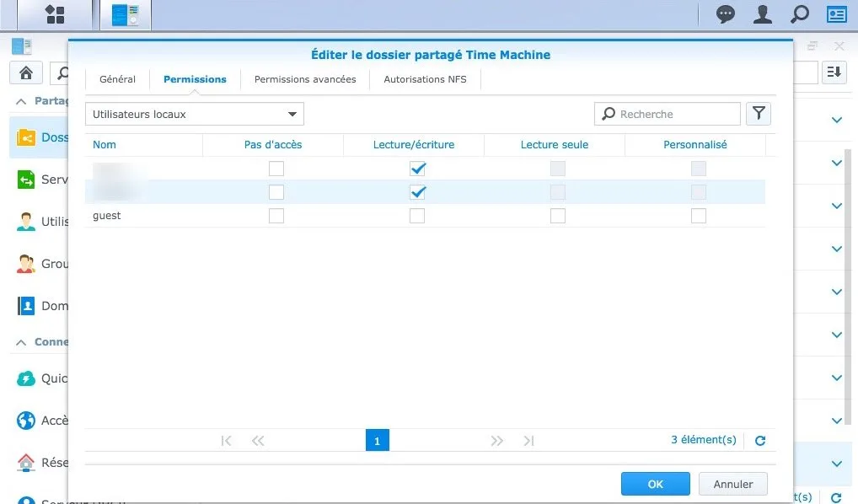Expand the second chevron in background list
858x504 pixels.
[837, 163]
